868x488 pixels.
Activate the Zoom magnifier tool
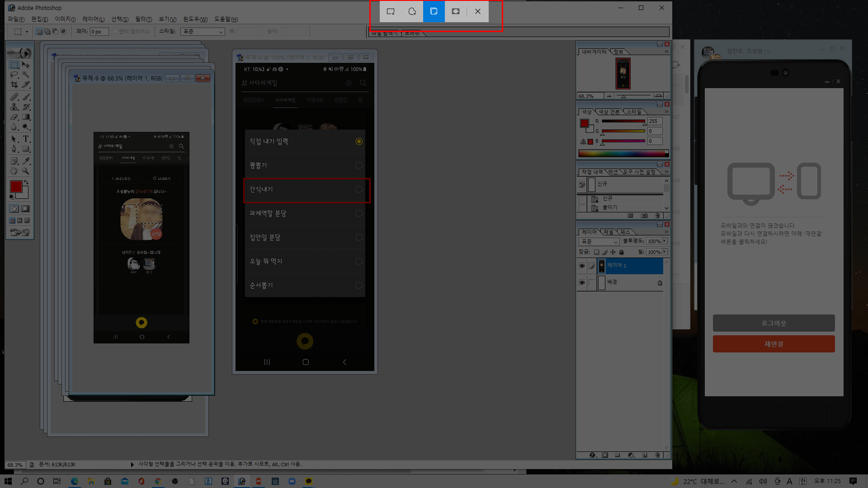[x=26, y=171]
